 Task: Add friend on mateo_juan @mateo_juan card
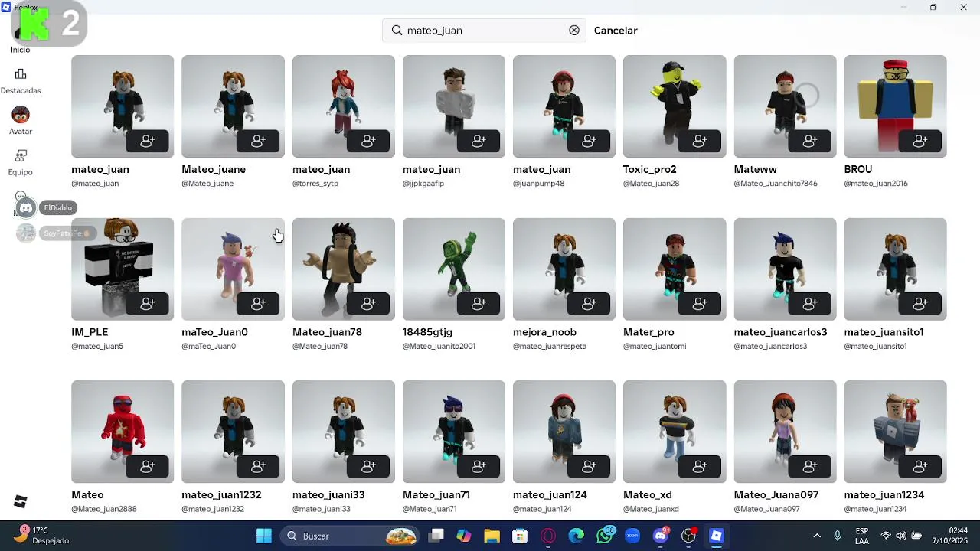[148, 142]
